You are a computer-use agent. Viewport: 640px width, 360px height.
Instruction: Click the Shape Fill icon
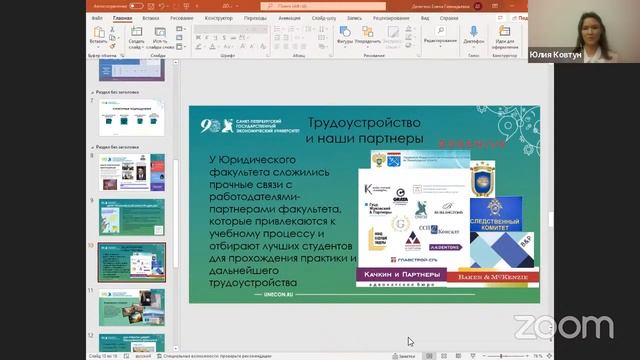[409, 29]
